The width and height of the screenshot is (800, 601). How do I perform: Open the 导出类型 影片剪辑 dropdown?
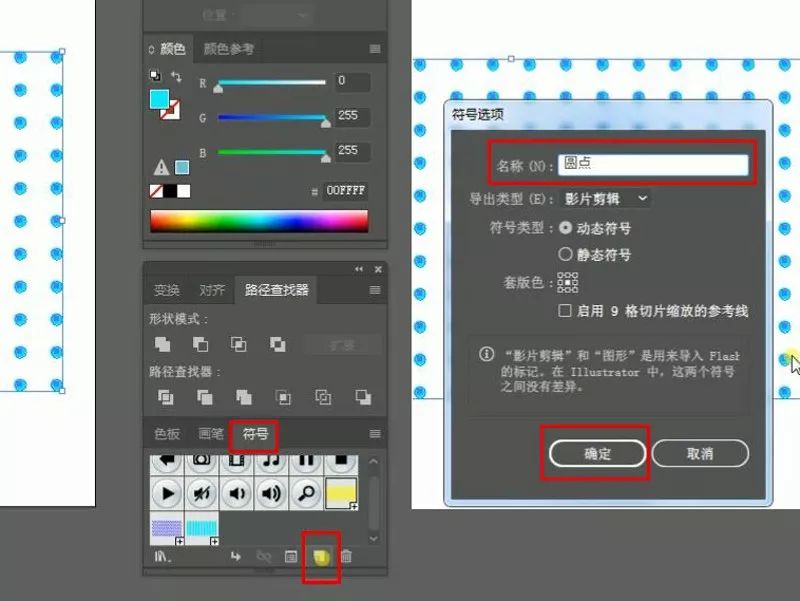pyautogui.click(x=606, y=198)
